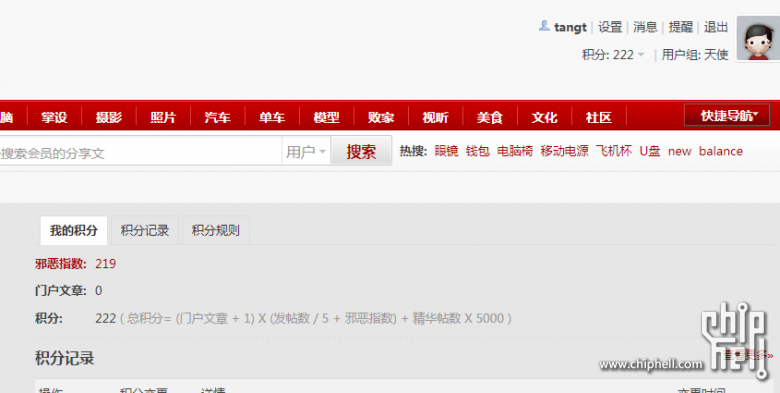Click the 搜索 button
The image size is (780, 393).
361,151
